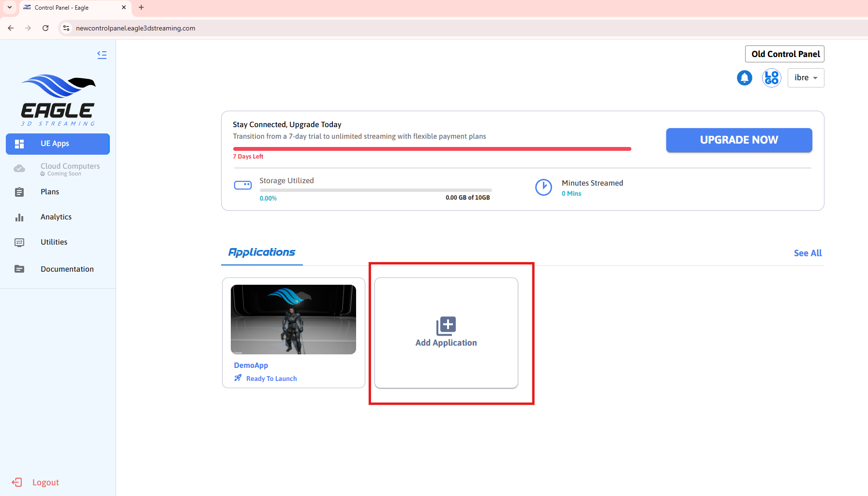
Task: Collapse the sidebar with the menu-fold icon
Action: (x=102, y=55)
